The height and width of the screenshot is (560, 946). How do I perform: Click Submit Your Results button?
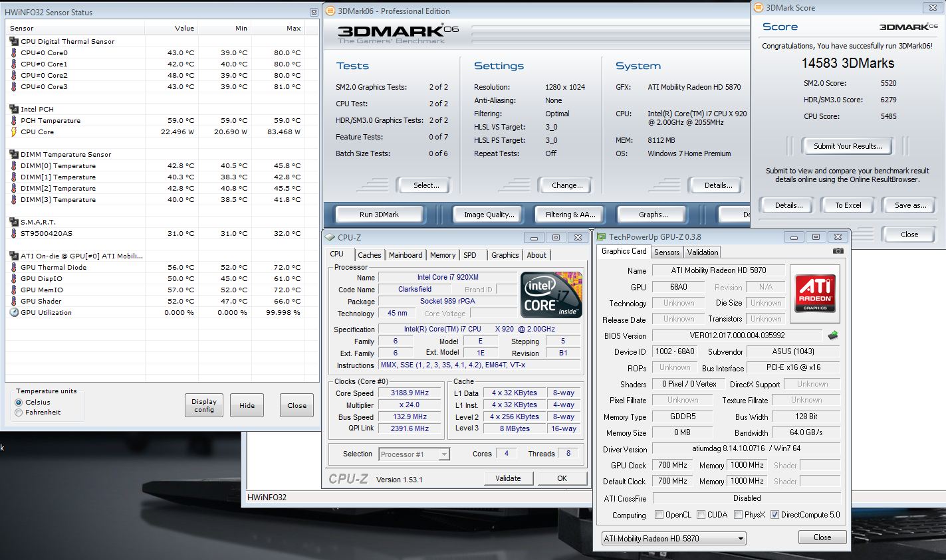[848, 146]
